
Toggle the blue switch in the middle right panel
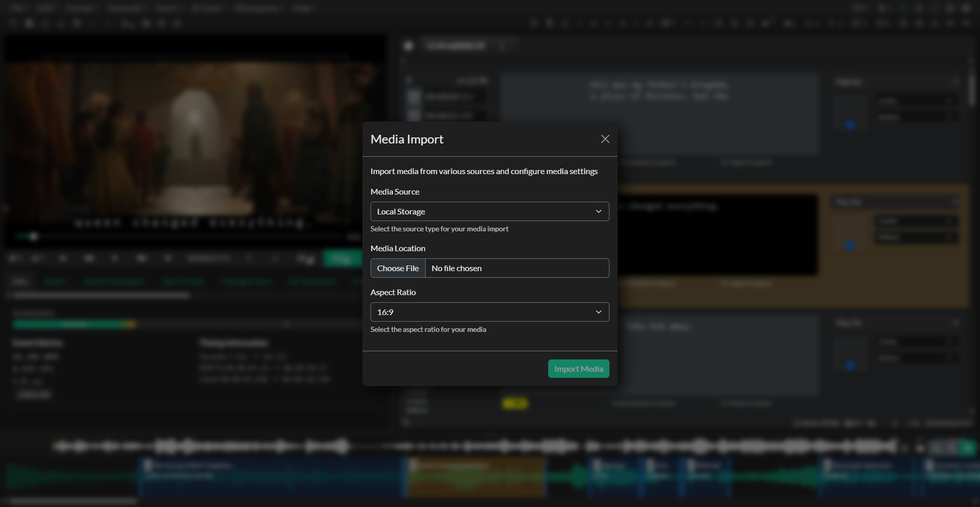pos(850,246)
